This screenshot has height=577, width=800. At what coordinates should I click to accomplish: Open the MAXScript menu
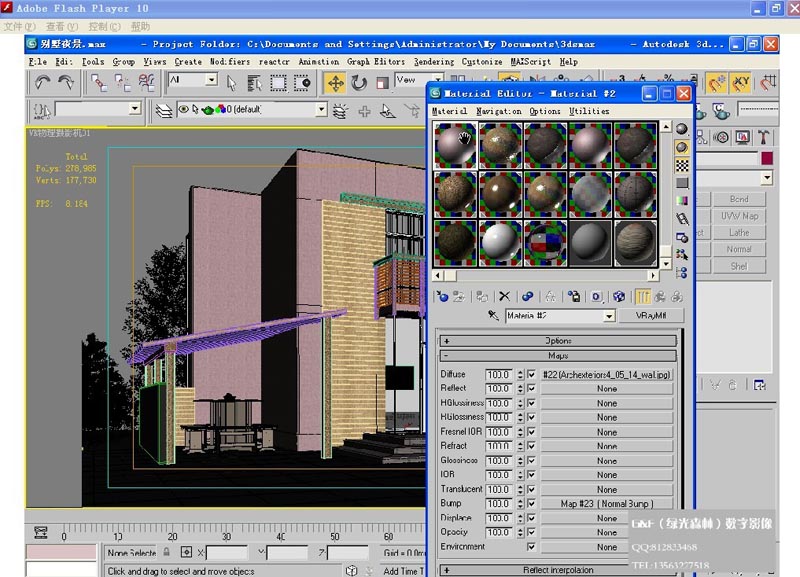[x=531, y=61]
